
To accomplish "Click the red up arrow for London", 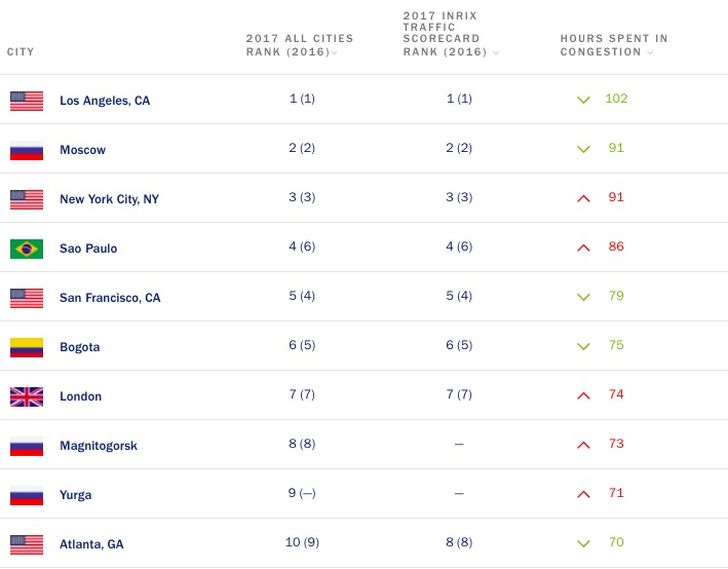I will point(584,395).
